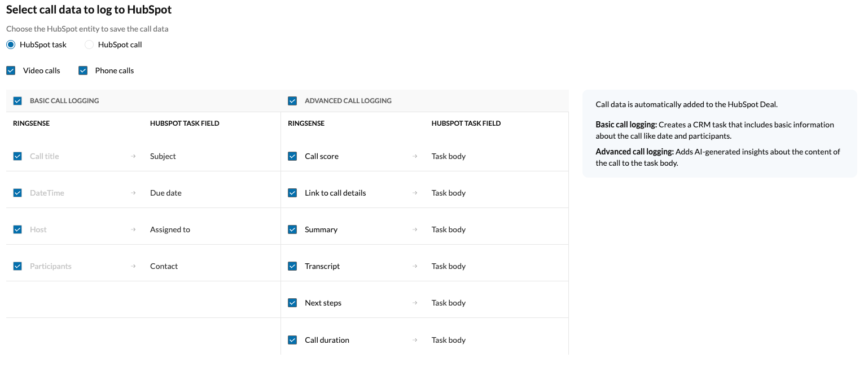Click the RINGSENSE column header
Image resolution: width=868 pixels, height=380 pixels.
click(31, 123)
